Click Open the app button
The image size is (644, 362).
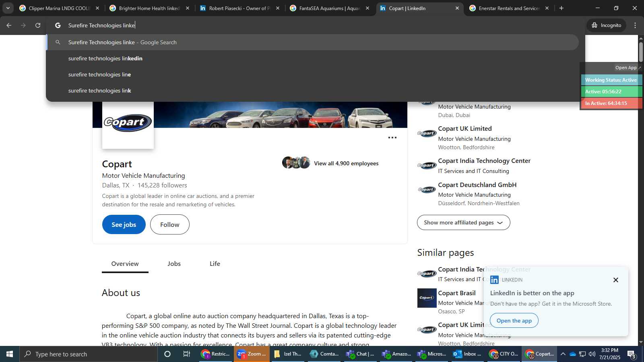tap(514, 321)
